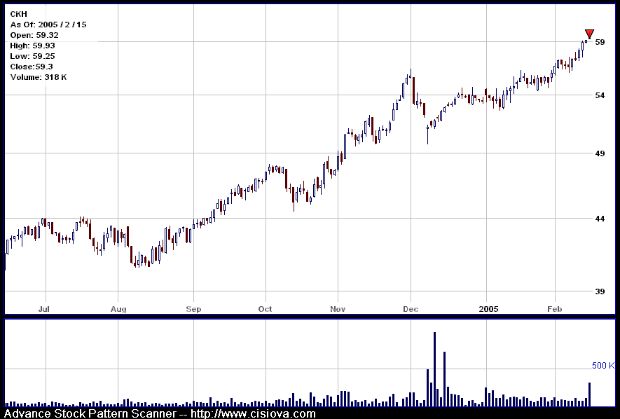Click the 2005 year axis label
Image resolution: width=620 pixels, height=419 pixels.
tap(488, 309)
